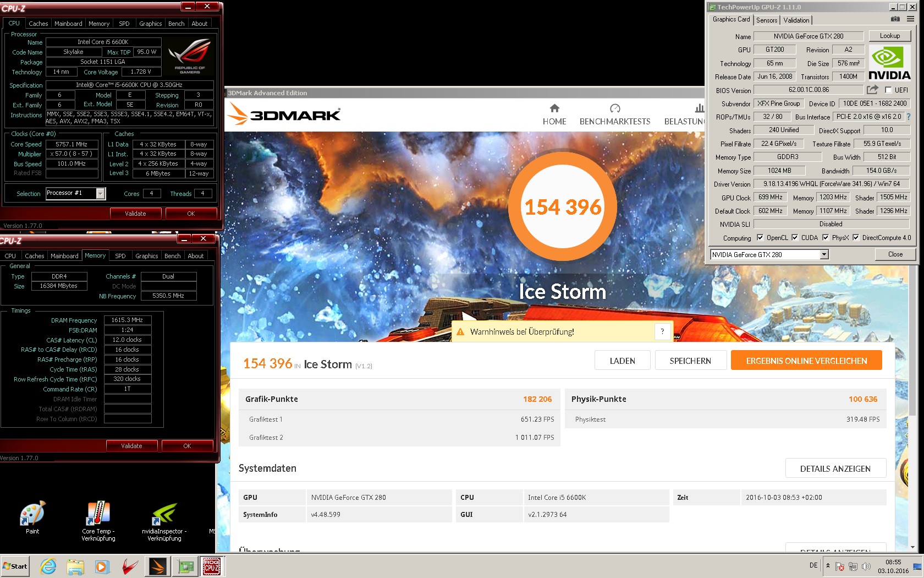Click Validate in the top CPU-Z window
Image resolution: width=924 pixels, height=578 pixels.
135,214
